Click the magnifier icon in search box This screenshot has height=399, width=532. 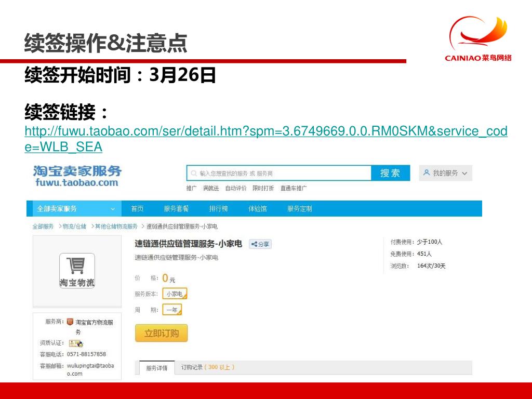click(x=194, y=174)
